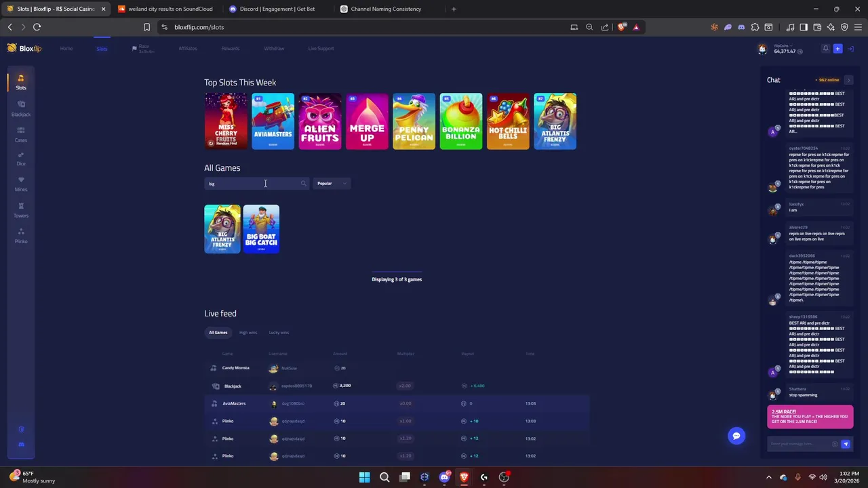The width and height of the screenshot is (868, 488).
Task: Toggle the browser sidebar panel icon
Action: coord(804,27)
